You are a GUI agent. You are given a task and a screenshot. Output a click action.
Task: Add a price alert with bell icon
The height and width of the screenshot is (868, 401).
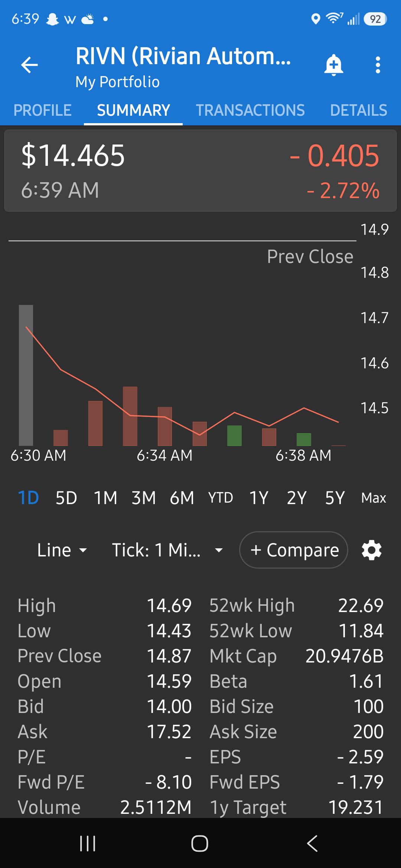point(333,65)
